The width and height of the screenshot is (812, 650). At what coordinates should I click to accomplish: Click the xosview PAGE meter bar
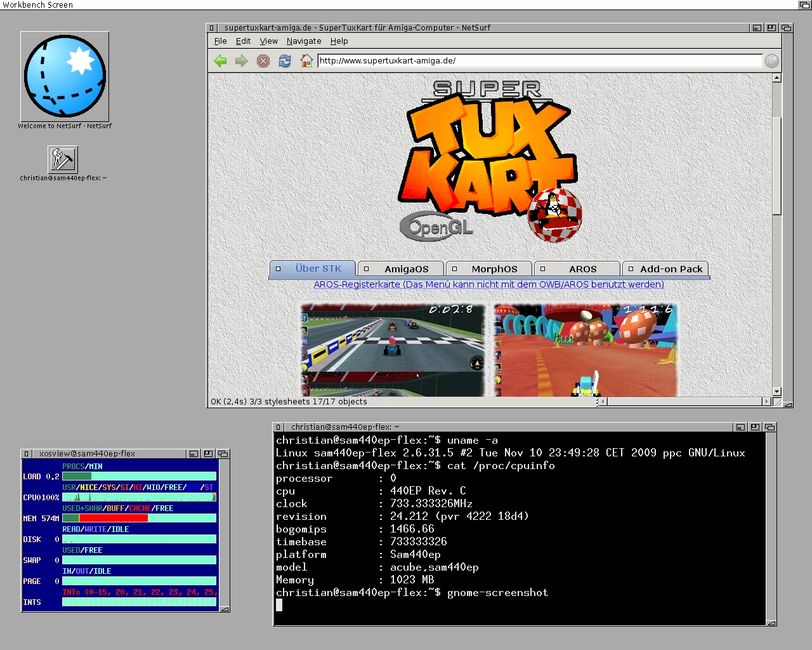pyautogui.click(x=139, y=581)
